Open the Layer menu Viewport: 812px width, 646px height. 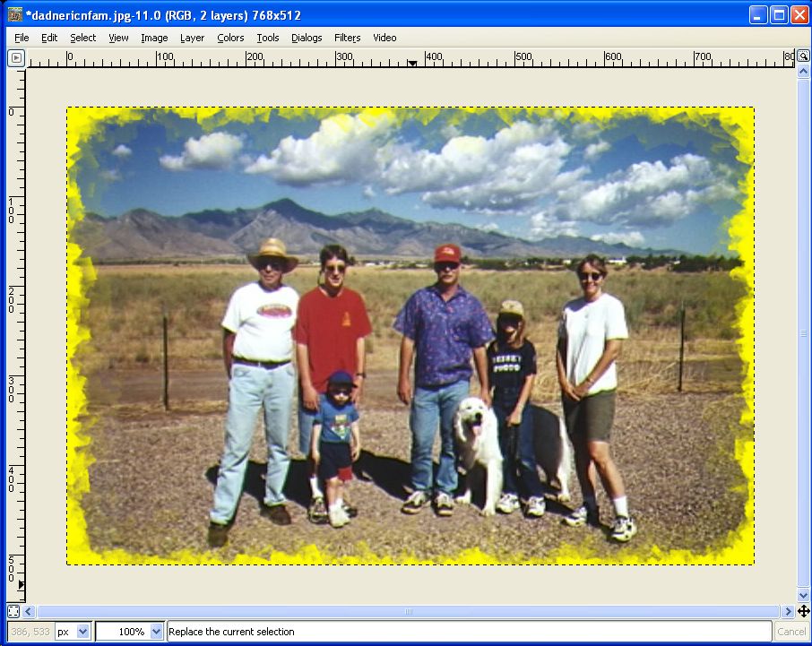click(x=192, y=38)
